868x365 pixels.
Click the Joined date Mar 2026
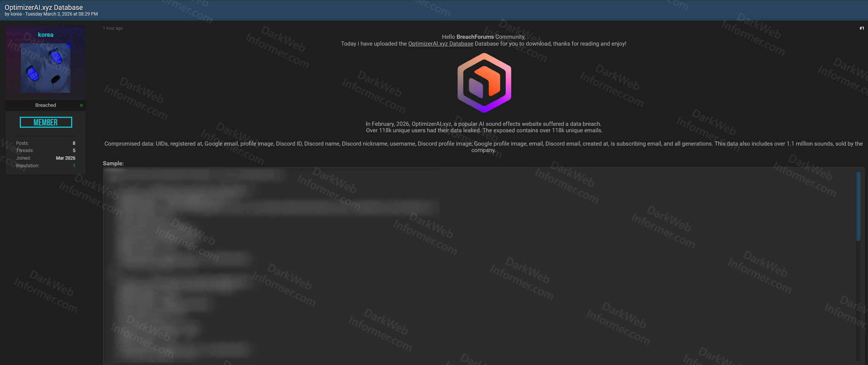click(65, 158)
